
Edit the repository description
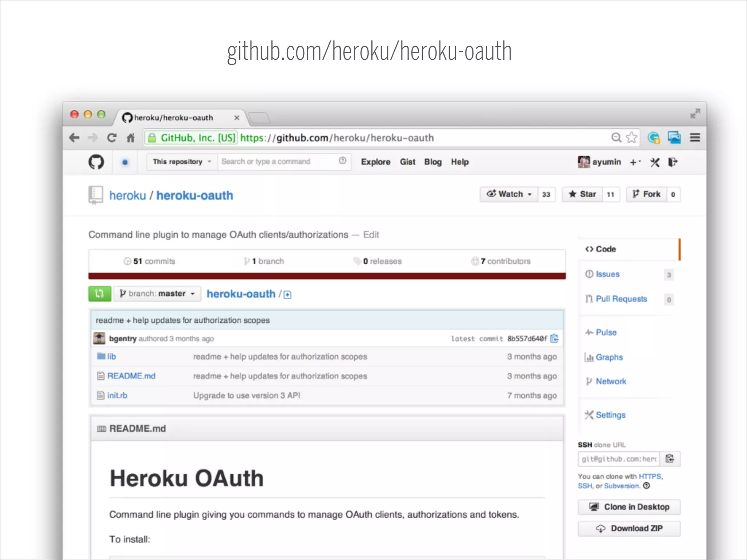pyautogui.click(x=371, y=234)
